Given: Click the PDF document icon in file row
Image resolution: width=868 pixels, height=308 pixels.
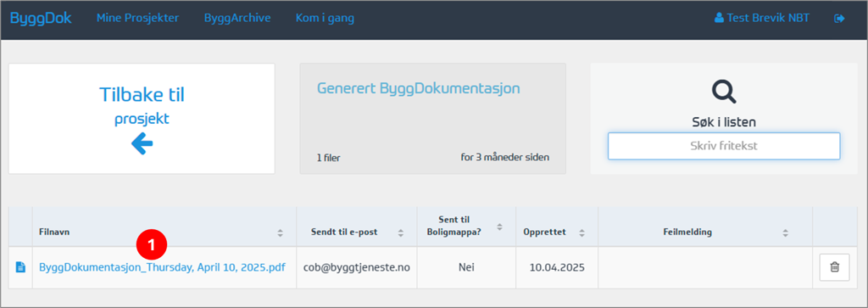Looking at the screenshot, I should [20, 267].
